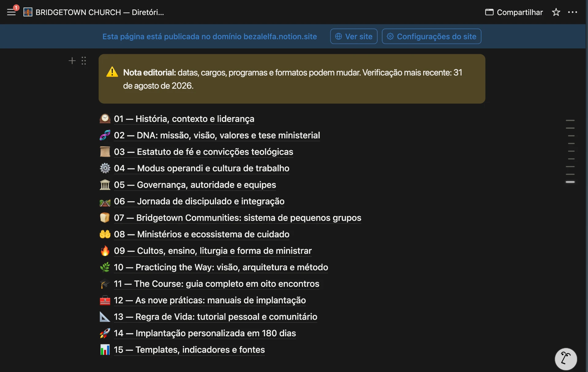The height and width of the screenshot is (372, 588).
Task: Select the highlighted bottom bar in outline minimap
Action: (x=570, y=182)
